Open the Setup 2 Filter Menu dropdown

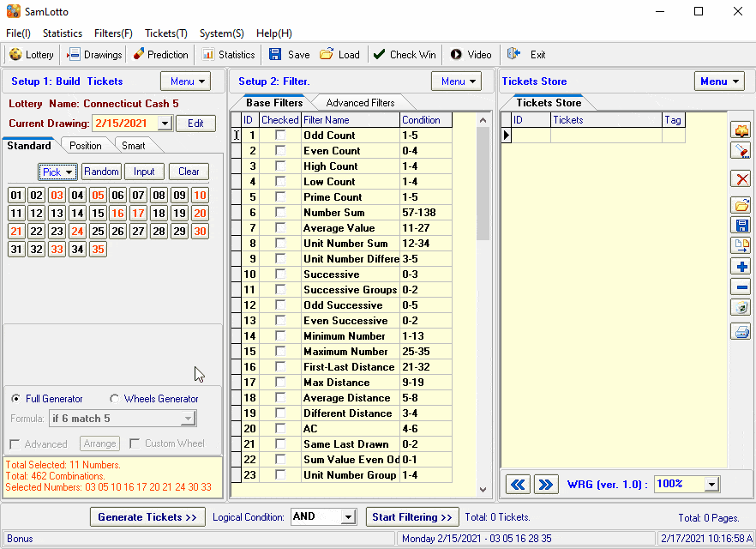pyautogui.click(x=457, y=81)
